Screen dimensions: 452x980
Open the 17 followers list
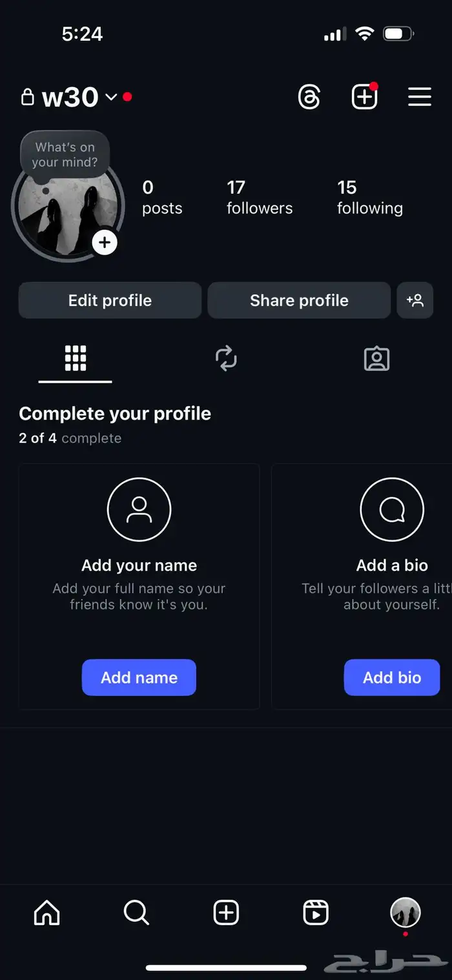coord(259,197)
